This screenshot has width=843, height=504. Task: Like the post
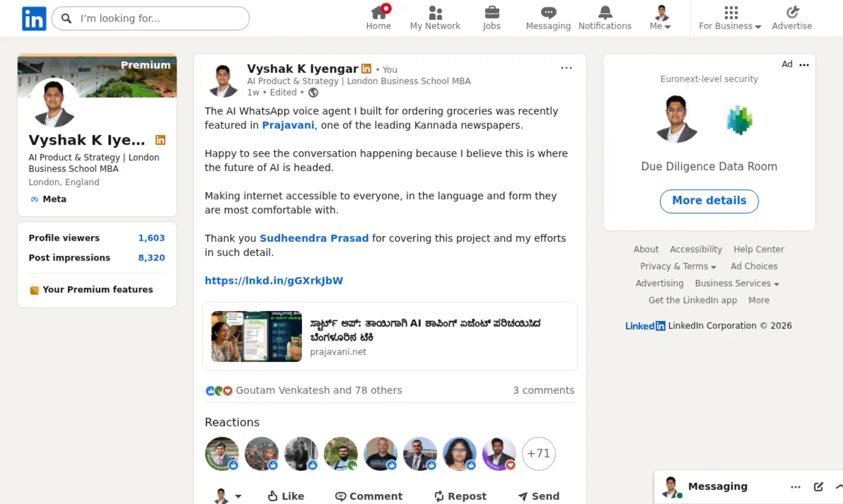pos(285,496)
